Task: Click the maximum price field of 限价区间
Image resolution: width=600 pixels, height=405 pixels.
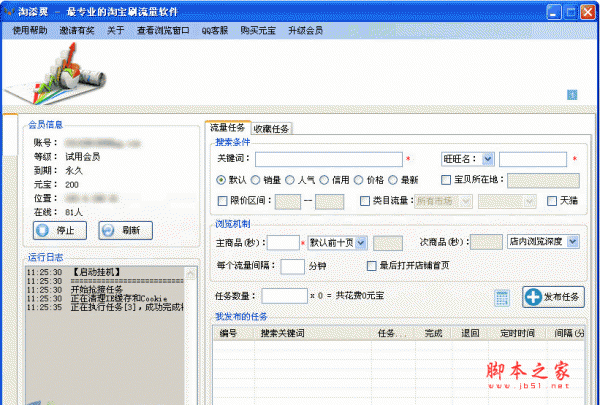Action: pyautogui.click(x=329, y=202)
